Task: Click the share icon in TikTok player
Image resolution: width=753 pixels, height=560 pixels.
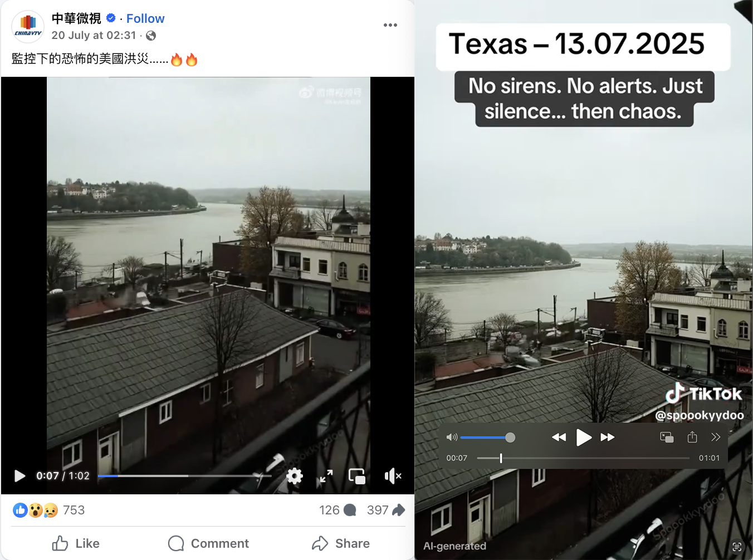Action: tap(692, 437)
